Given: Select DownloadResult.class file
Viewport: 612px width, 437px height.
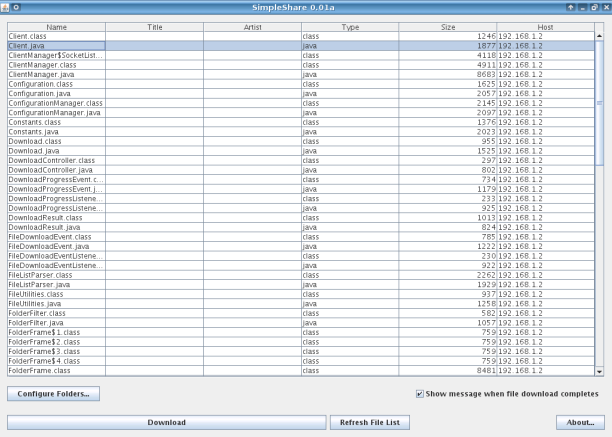Looking at the screenshot, I should 45,218.
